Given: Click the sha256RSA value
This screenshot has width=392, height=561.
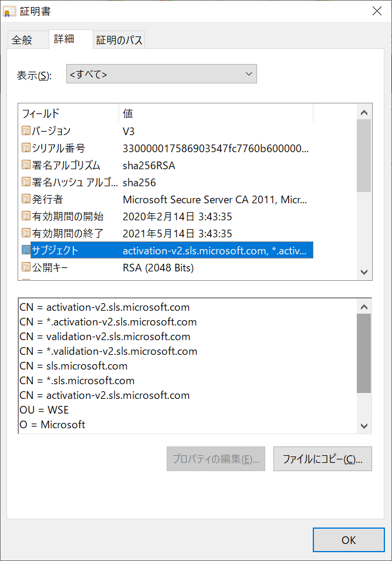Looking at the screenshot, I should click(x=149, y=166).
